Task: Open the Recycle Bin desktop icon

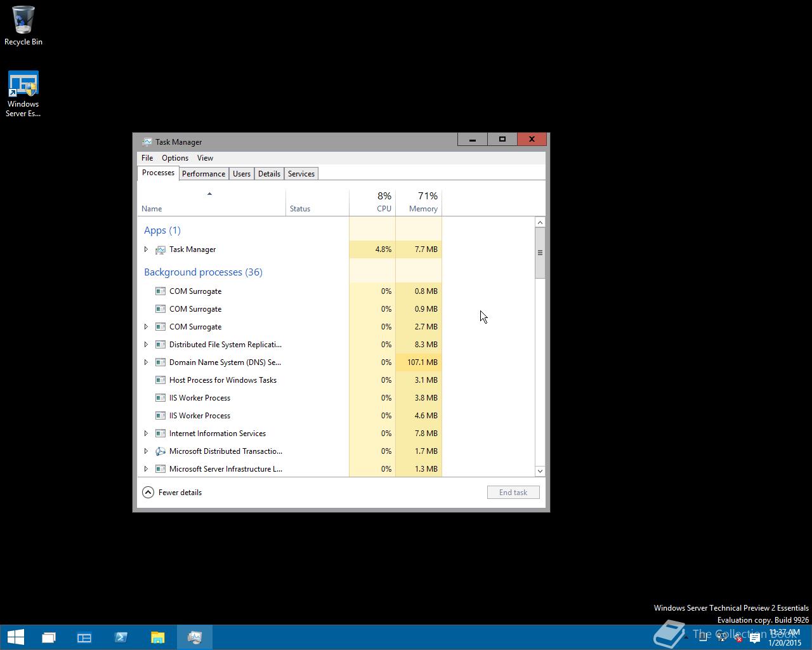Action: pyautogui.click(x=23, y=25)
